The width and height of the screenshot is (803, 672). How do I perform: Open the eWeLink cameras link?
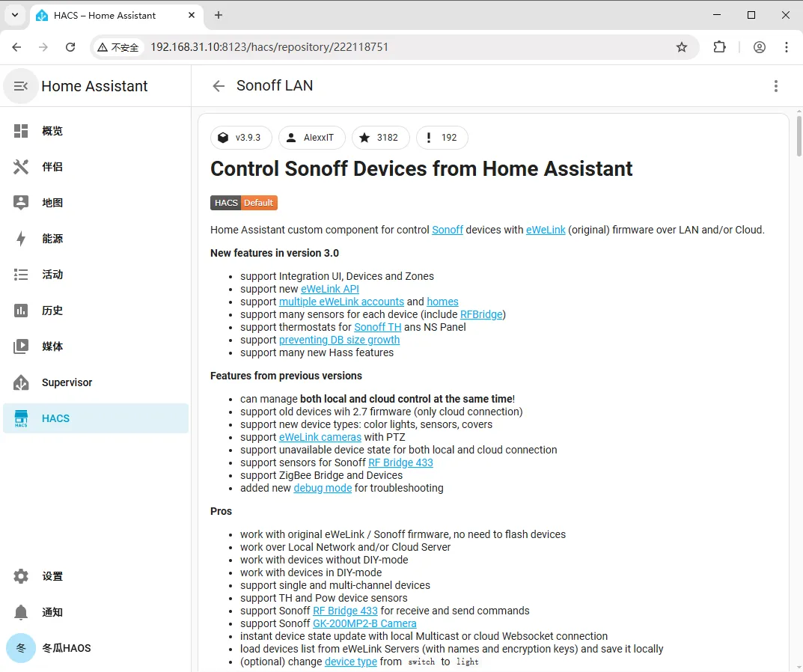pyautogui.click(x=320, y=438)
